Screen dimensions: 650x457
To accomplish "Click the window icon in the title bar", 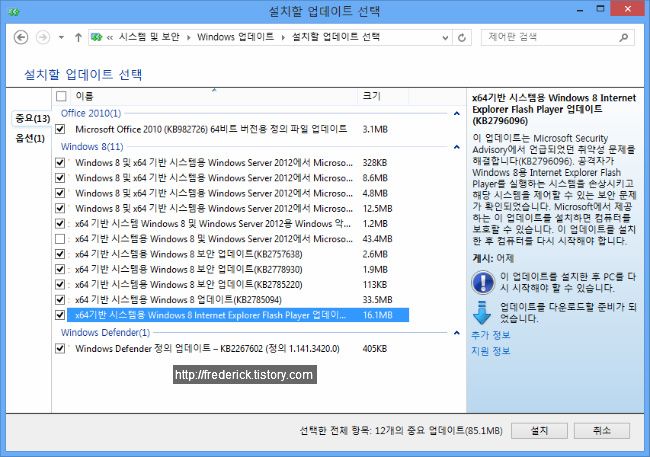I will [14, 11].
